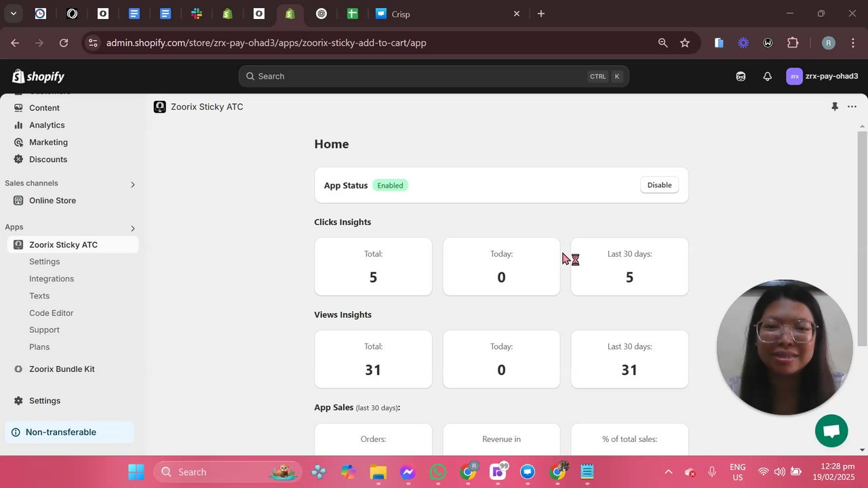This screenshot has height=488, width=868.
Task: Open Messenger from taskbar
Action: pyautogui.click(x=408, y=472)
